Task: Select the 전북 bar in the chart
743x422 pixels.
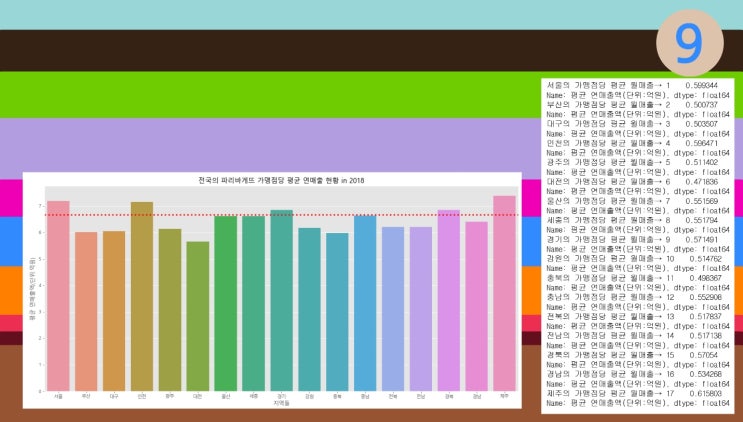Action: pos(393,309)
